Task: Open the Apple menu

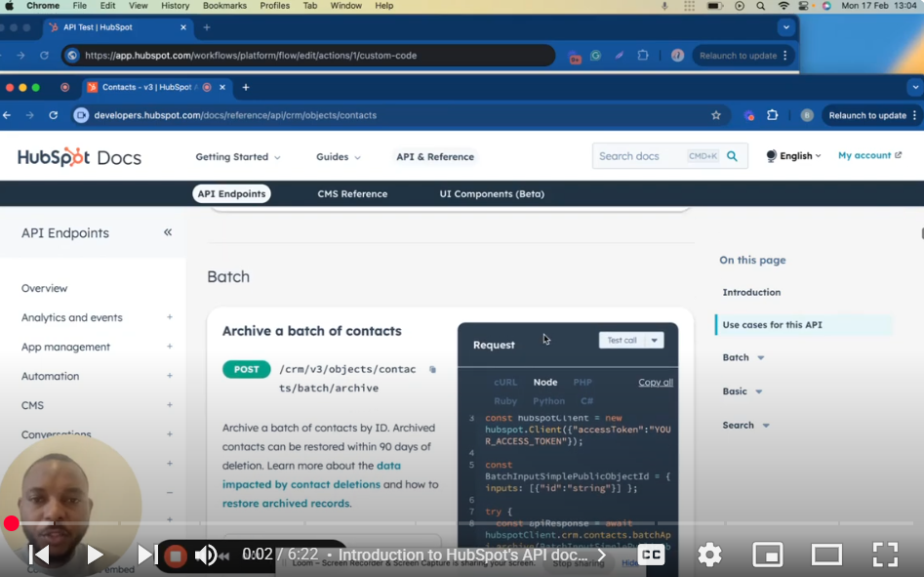Action: pos(9,6)
